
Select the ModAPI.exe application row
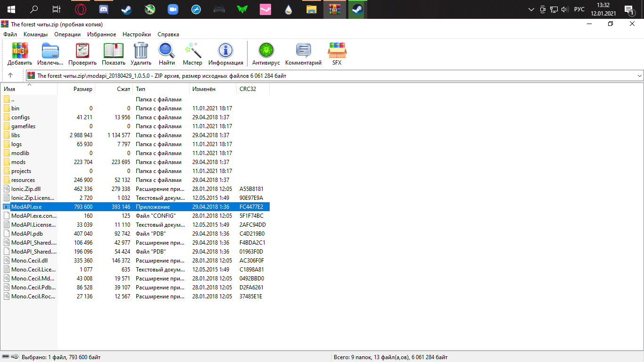pos(135,207)
